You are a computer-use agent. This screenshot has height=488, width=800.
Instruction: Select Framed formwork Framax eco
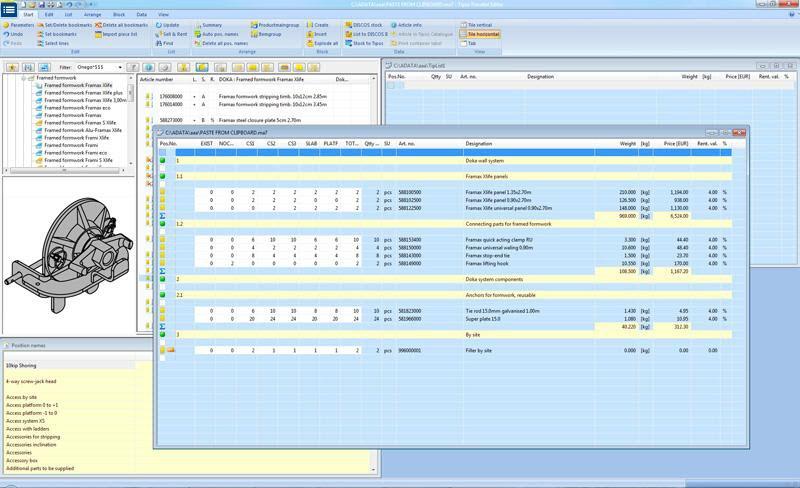77,108
